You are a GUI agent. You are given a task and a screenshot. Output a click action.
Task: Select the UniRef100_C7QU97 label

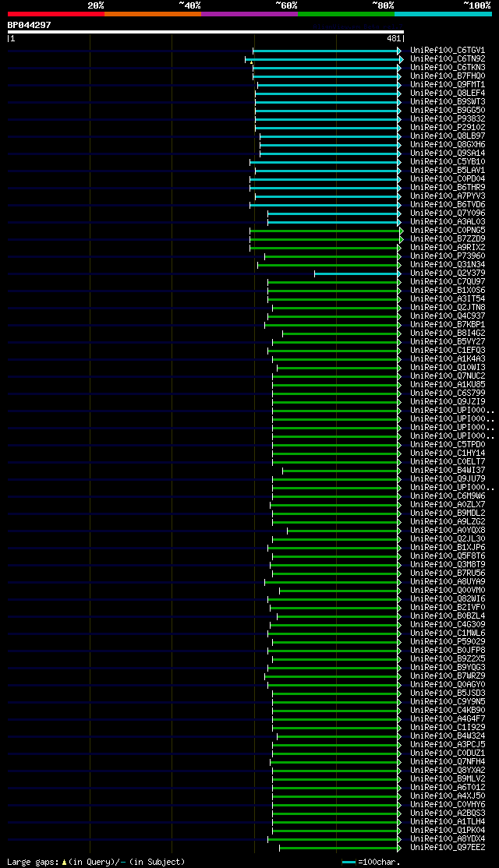click(x=448, y=282)
